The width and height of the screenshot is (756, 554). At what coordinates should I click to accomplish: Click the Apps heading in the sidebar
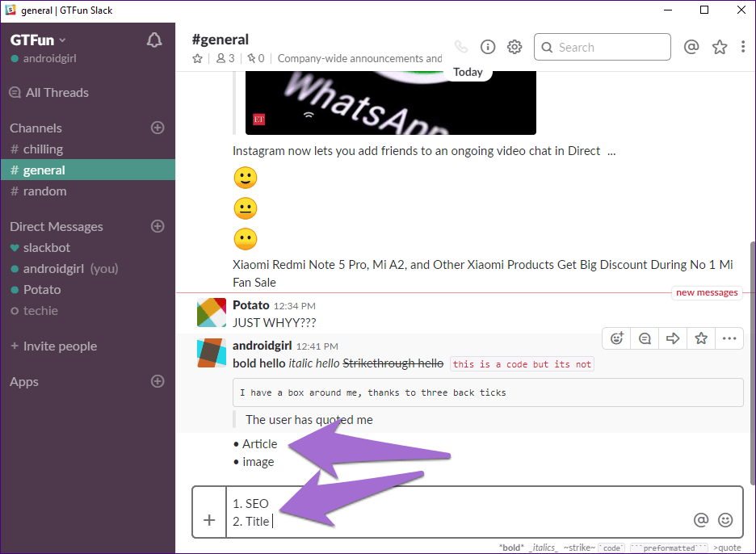pyautogui.click(x=24, y=382)
